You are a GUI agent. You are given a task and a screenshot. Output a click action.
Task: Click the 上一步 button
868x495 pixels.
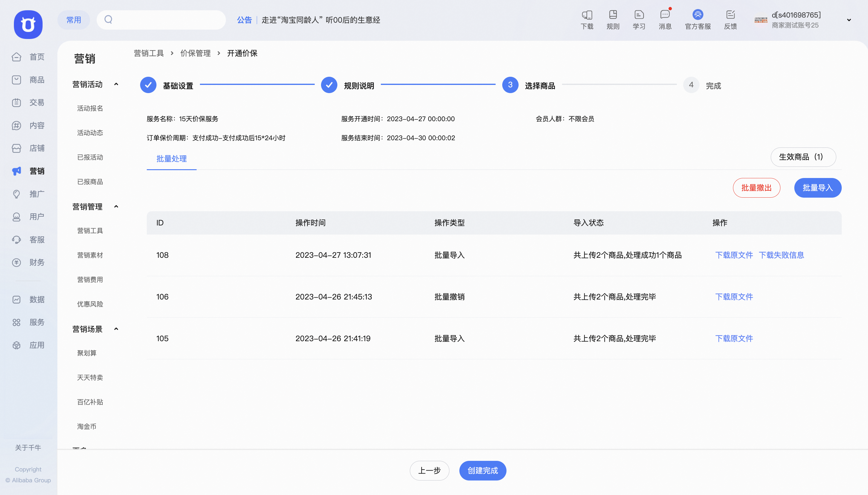(x=429, y=471)
